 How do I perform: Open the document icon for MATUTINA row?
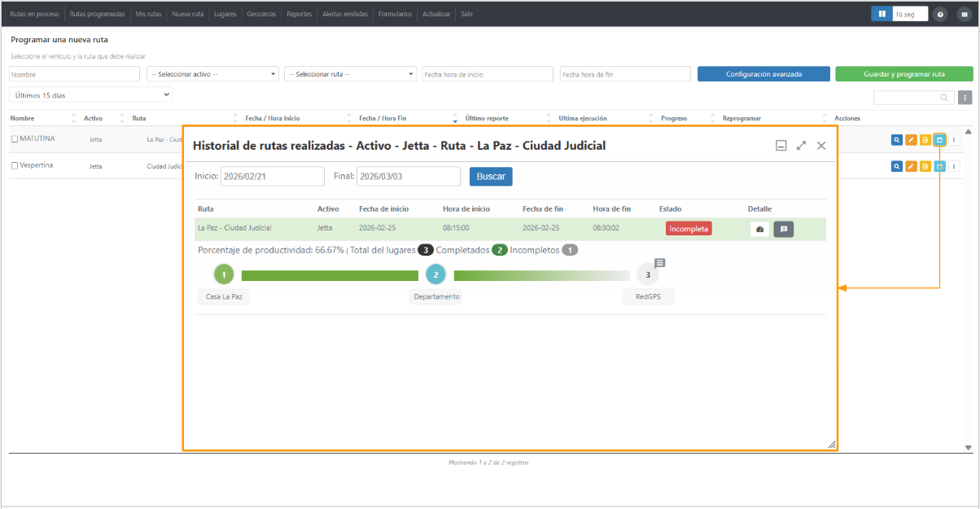[x=925, y=140]
